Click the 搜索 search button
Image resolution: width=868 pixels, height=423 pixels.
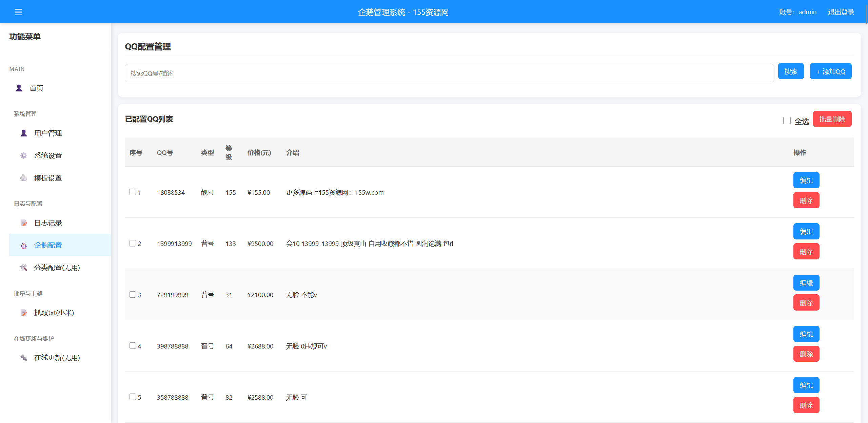click(791, 71)
